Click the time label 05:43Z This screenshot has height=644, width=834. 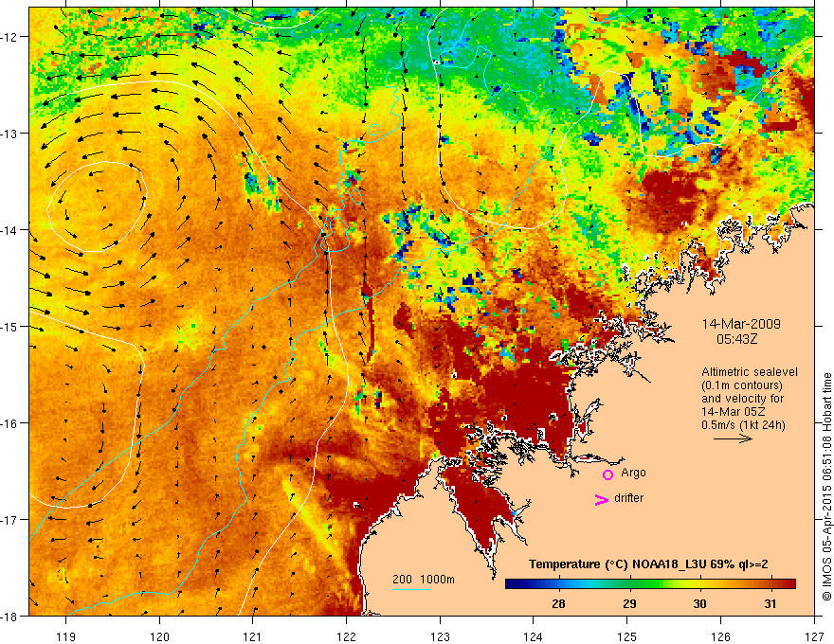(736, 339)
